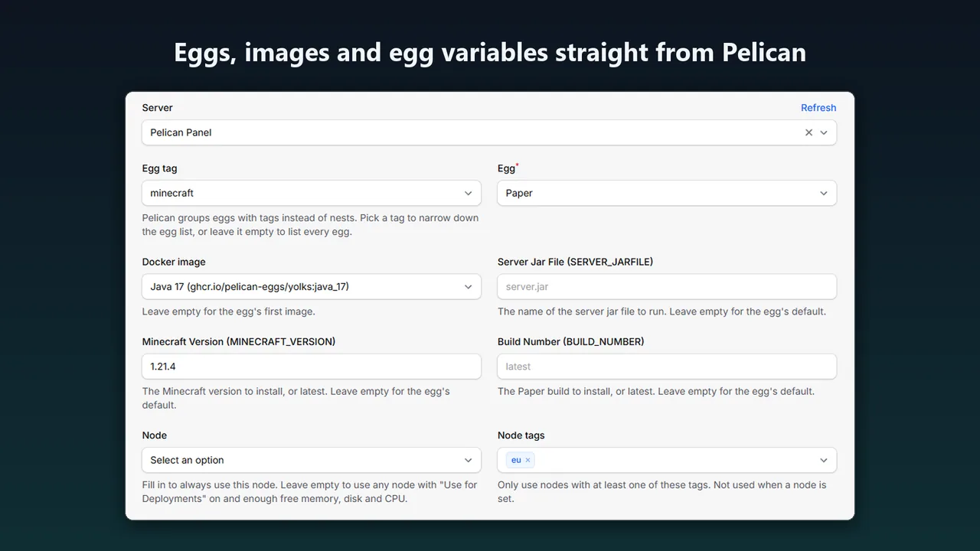The height and width of the screenshot is (551, 980).
Task: Remove the eu node tag
Action: click(528, 460)
